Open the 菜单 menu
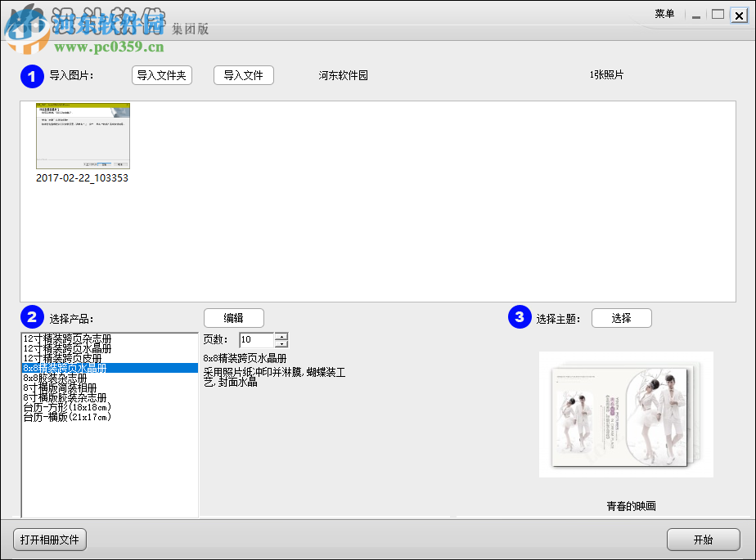This screenshot has width=756, height=560. tap(665, 14)
